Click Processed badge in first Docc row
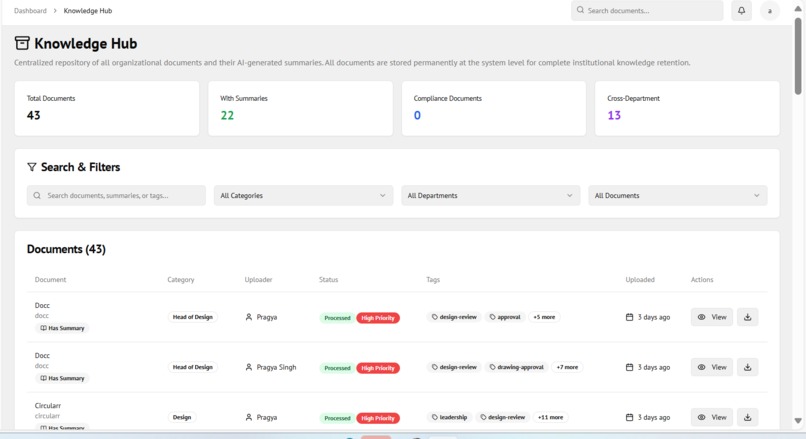Viewport: 806px width, 439px height. coord(337,318)
